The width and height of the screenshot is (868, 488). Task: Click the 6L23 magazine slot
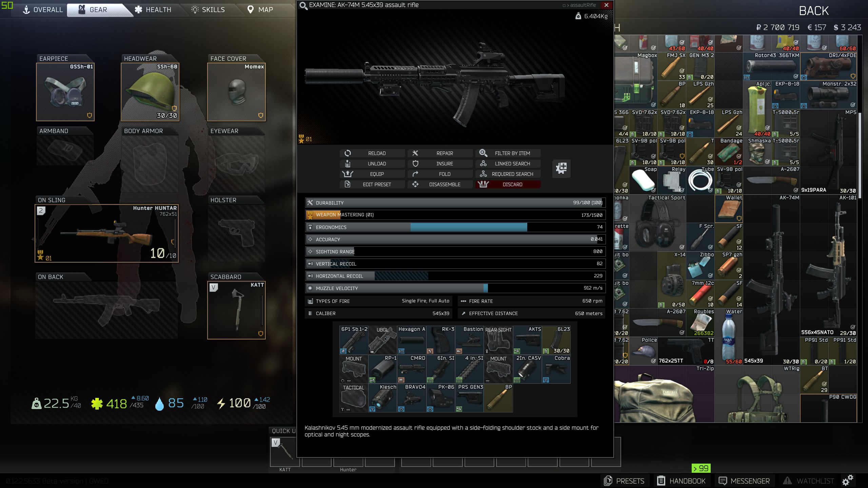point(556,340)
